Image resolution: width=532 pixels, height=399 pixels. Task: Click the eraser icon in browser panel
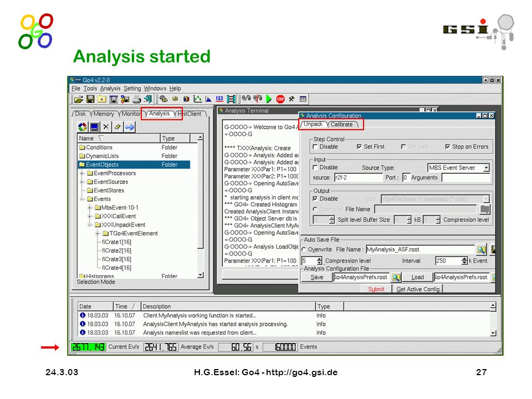(x=117, y=127)
